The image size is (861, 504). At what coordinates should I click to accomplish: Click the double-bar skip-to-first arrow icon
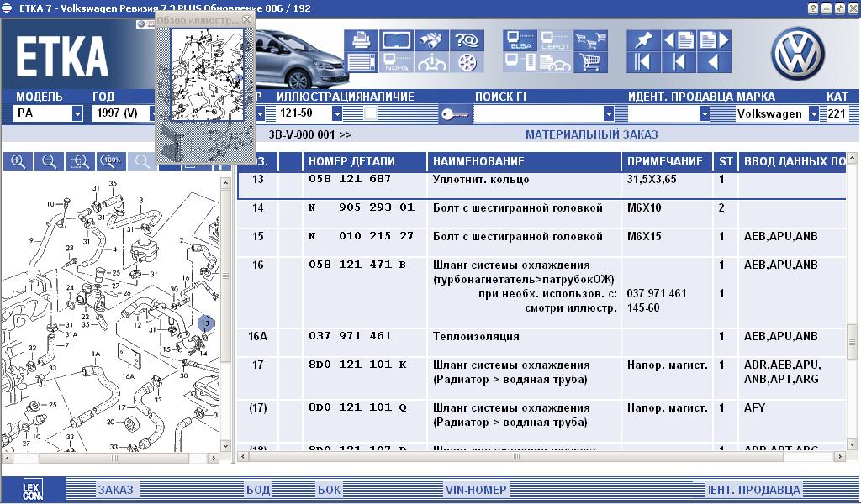tap(643, 62)
